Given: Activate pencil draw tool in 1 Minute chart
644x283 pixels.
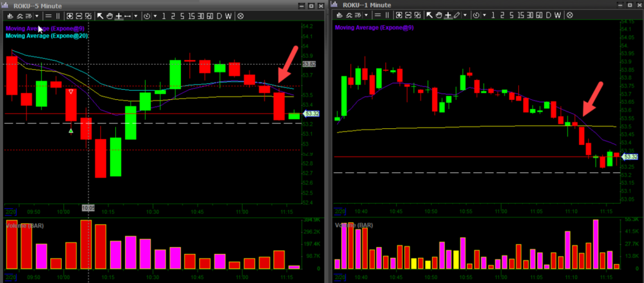Looking at the screenshot, I should 457,15.
